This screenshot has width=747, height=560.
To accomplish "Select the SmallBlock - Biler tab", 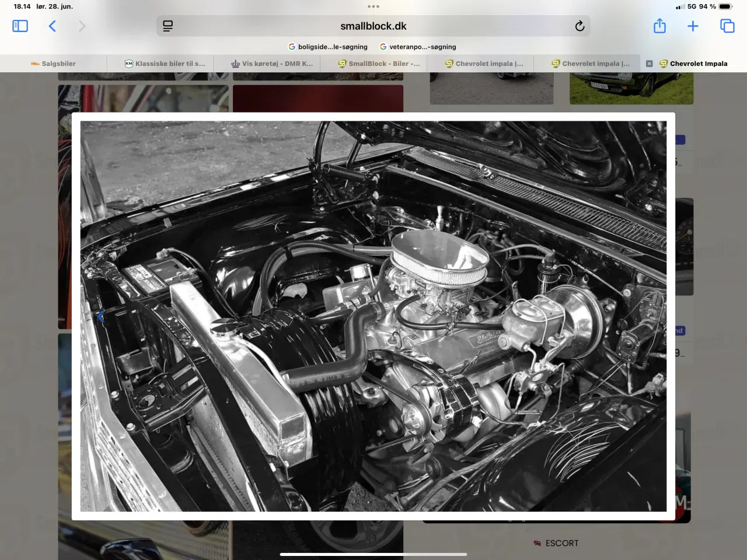I will point(379,64).
